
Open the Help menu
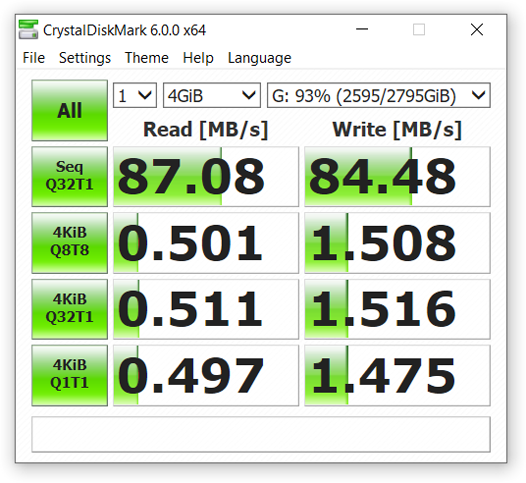point(198,58)
